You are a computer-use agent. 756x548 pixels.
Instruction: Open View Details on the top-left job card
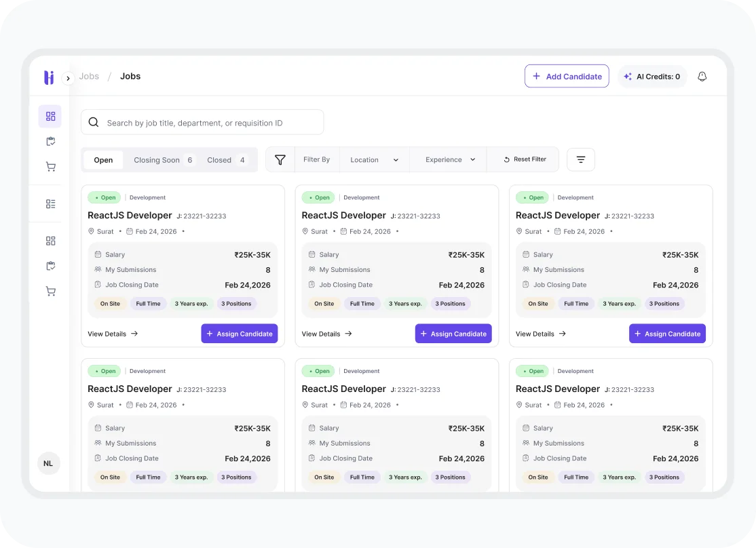tap(113, 334)
